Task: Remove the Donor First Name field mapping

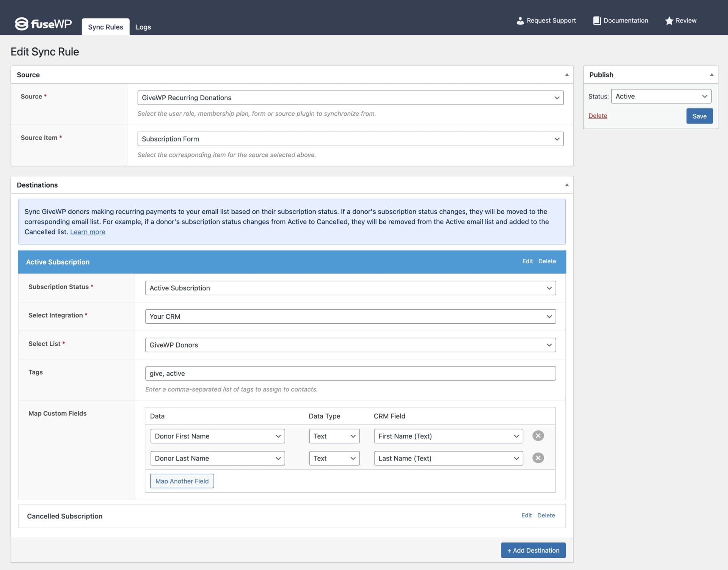Action: pyautogui.click(x=538, y=436)
